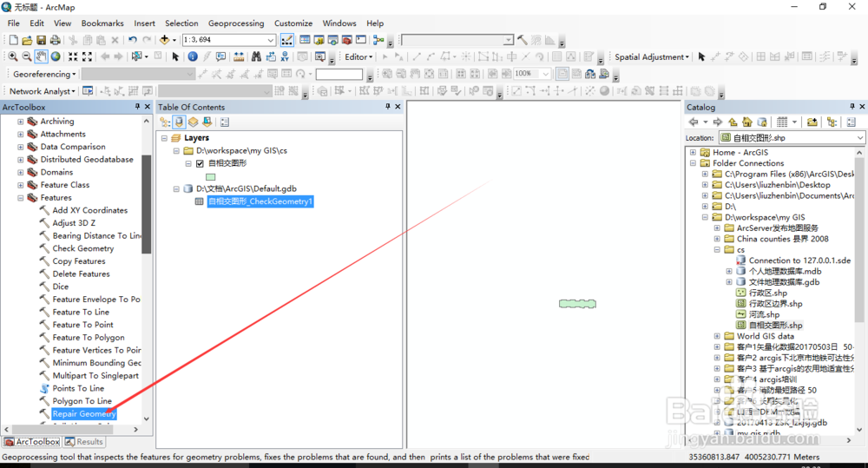
Task: Open the File menu
Action: 13,23
